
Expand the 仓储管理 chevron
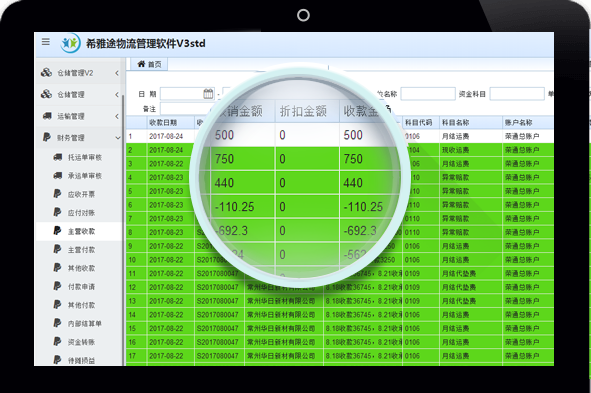[x=117, y=95]
